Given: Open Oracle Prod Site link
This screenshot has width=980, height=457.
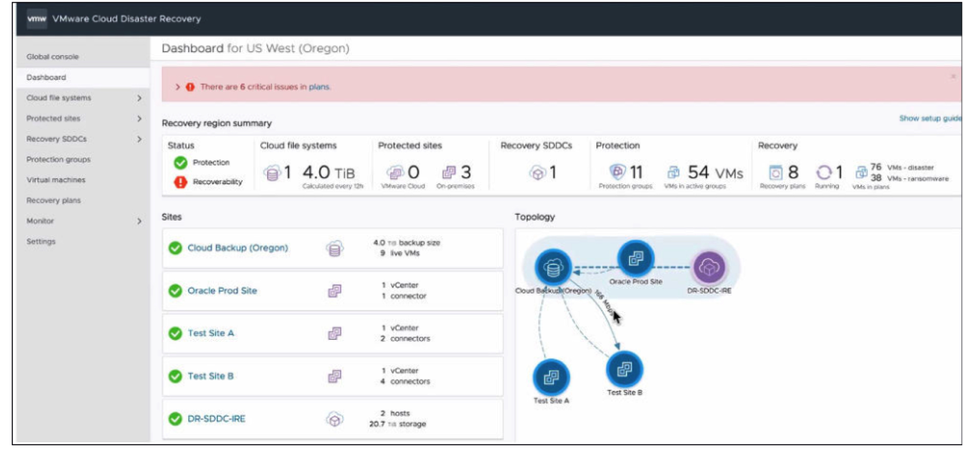Looking at the screenshot, I should point(222,291).
